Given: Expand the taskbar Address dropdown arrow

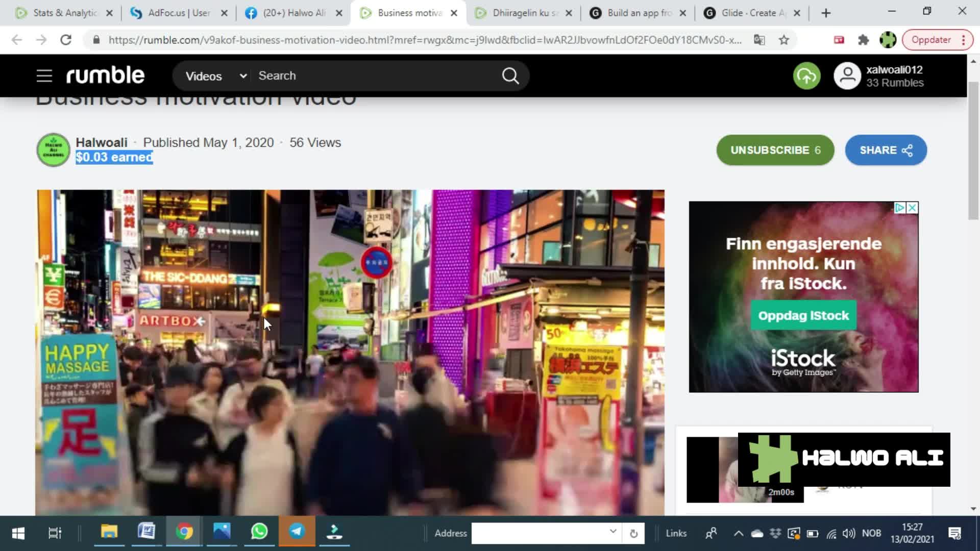Looking at the screenshot, I should tap(612, 532).
